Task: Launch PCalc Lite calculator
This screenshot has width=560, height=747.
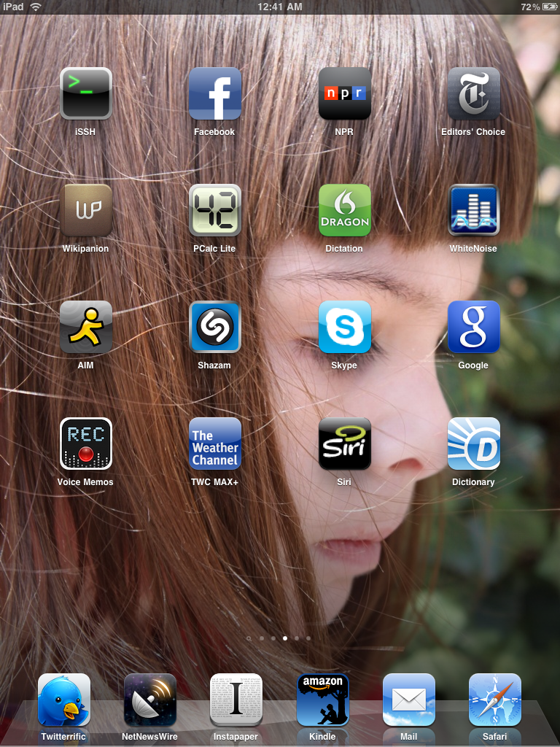Action: point(214,210)
